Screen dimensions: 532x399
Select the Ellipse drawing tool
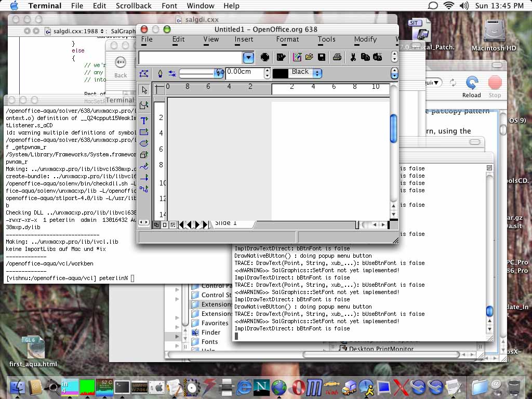(144, 143)
